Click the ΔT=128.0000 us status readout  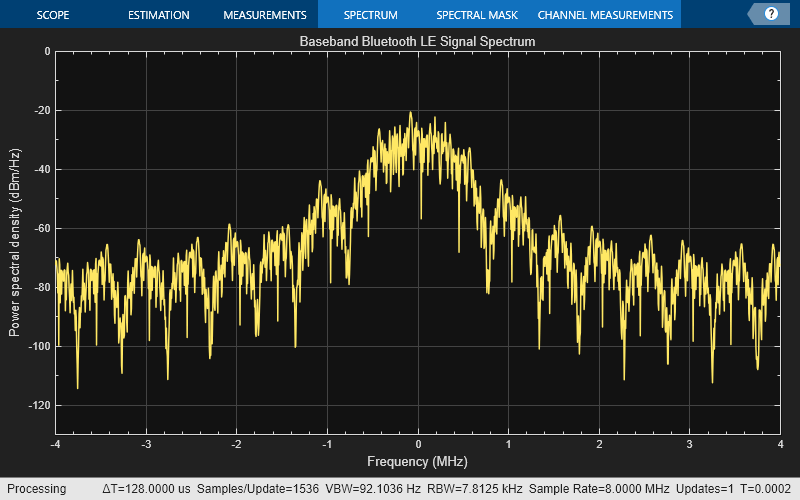(x=148, y=489)
